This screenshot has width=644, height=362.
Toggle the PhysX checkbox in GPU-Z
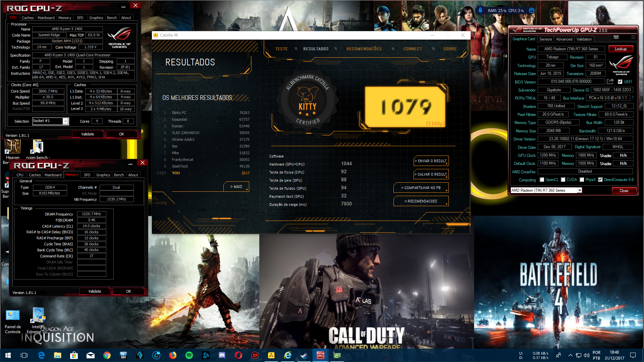[582, 180]
